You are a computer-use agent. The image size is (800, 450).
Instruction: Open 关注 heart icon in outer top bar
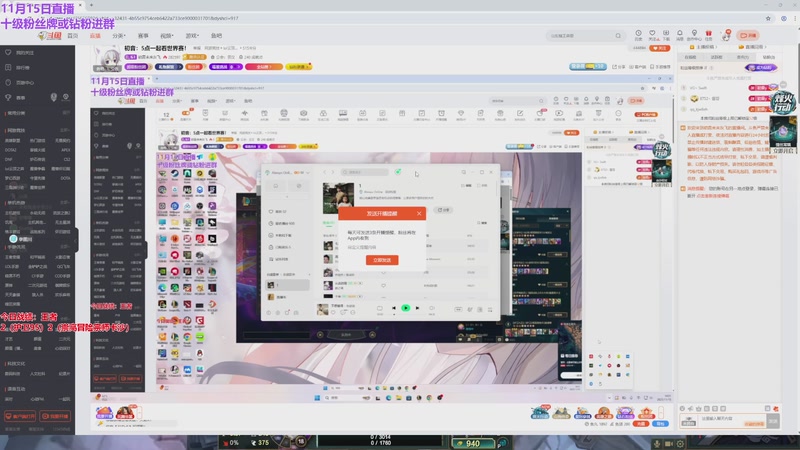coord(652,35)
